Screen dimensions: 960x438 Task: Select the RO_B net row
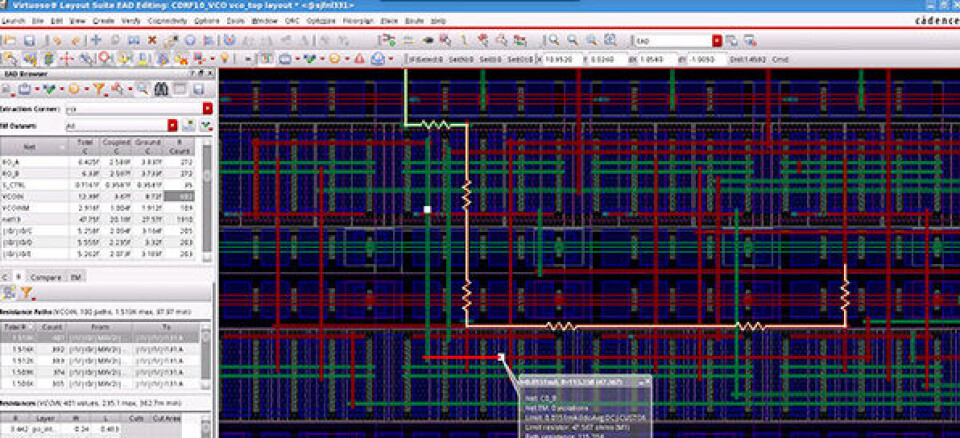[98, 173]
